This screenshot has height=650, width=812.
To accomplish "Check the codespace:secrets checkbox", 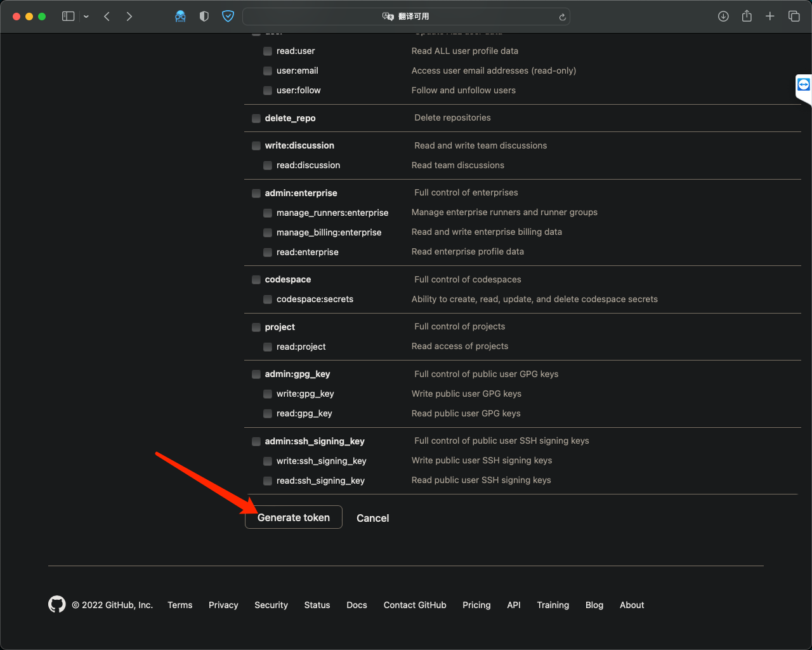I will 267,299.
